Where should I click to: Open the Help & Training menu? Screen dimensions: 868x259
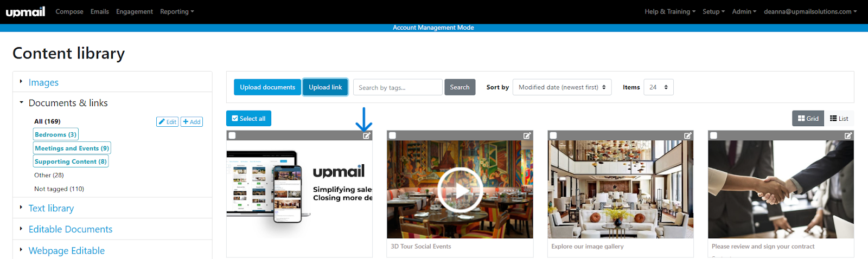tap(669, 11)
